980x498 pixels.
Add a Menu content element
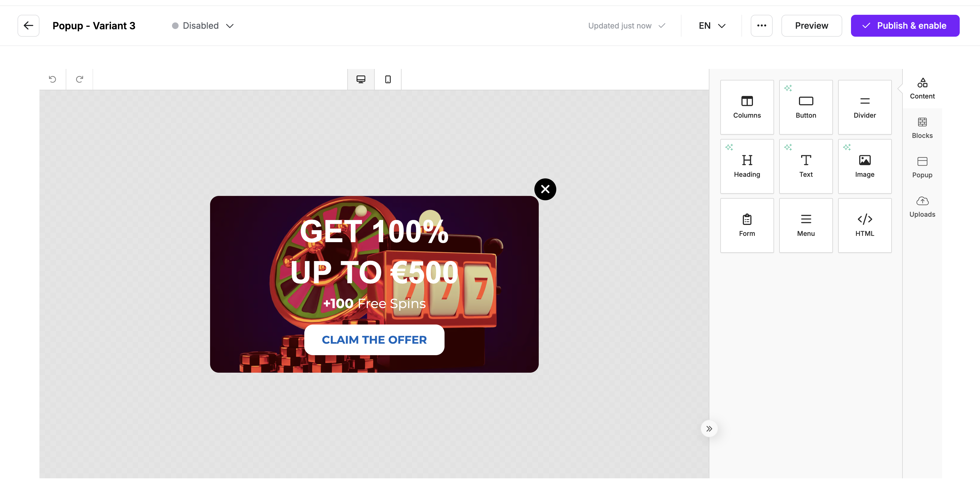805,225
